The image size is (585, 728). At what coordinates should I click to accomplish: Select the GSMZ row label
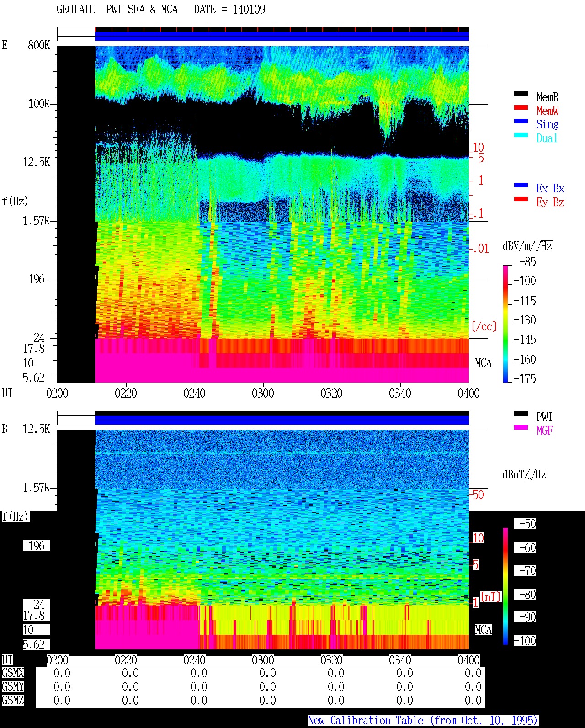point(13,701)
